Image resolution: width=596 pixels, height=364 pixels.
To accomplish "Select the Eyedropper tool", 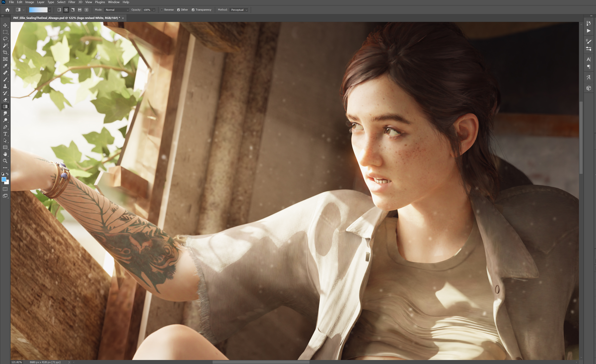I will [x=5, y=66].
